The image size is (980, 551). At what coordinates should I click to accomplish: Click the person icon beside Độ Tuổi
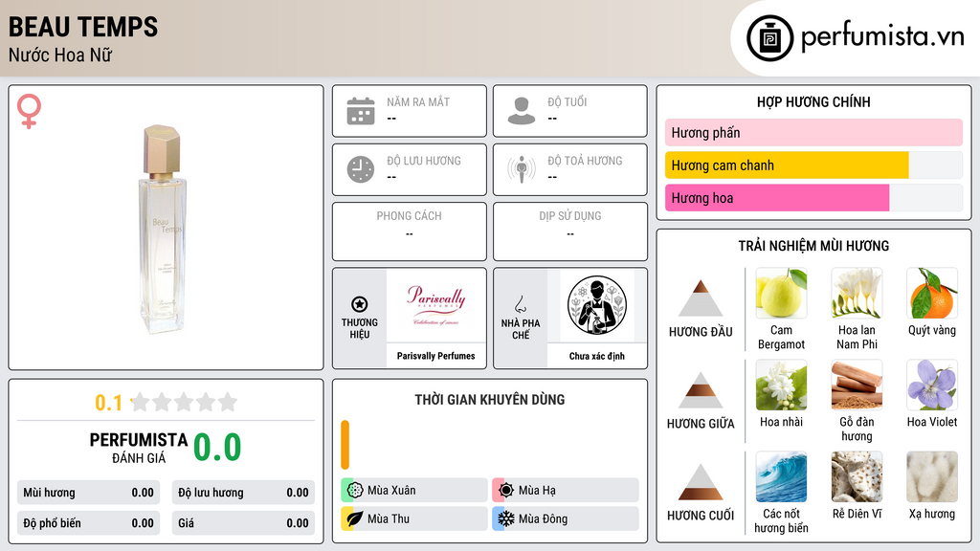coord(522,111)
